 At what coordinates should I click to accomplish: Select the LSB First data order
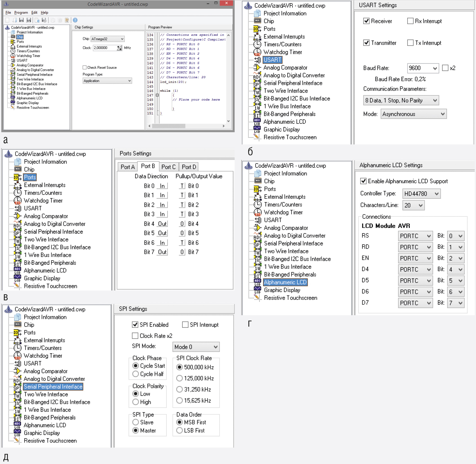point(179,430)
